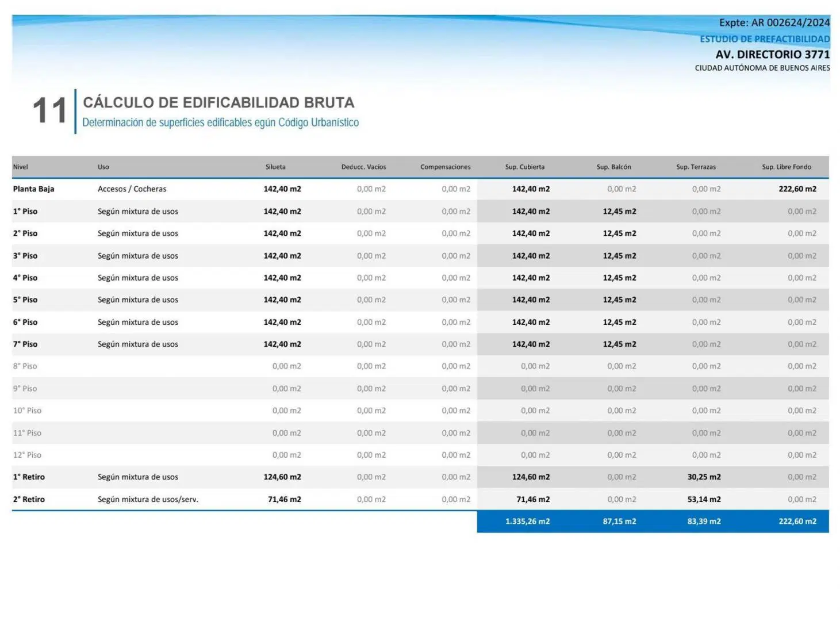Click the Expte AR 002624/2024 text
Viewport: 840px width, 621px height.
(x=774, y=22)
